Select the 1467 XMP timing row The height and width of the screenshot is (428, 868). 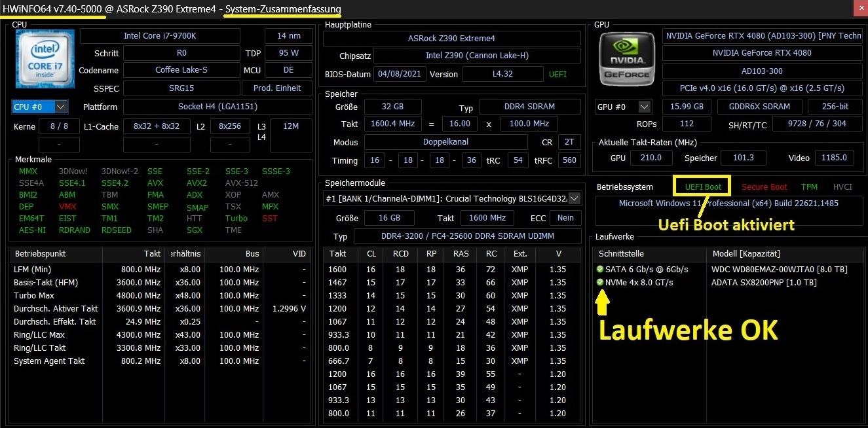452,282
